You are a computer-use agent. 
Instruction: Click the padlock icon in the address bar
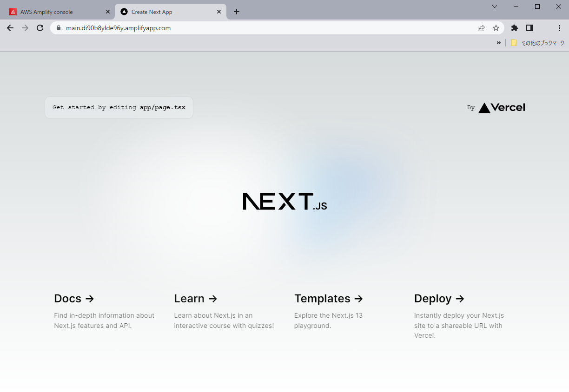58,28
